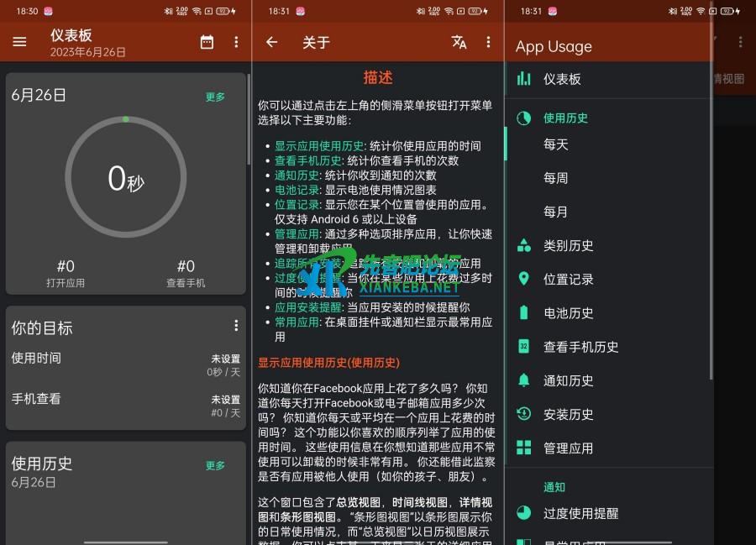Tap 更多 on the 使用历史 card
756x545 pixels.
point(215,465)
